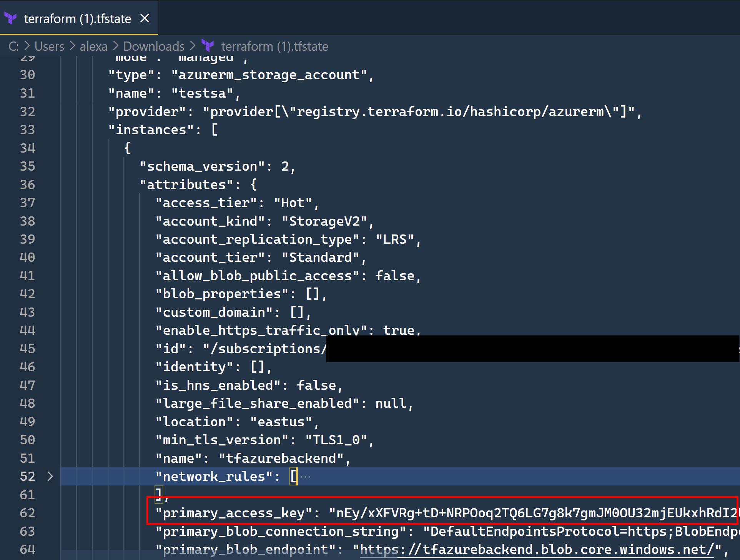Open the alexa breadcrumb item
The image size is (740, 560).
[x=93, y=46]
